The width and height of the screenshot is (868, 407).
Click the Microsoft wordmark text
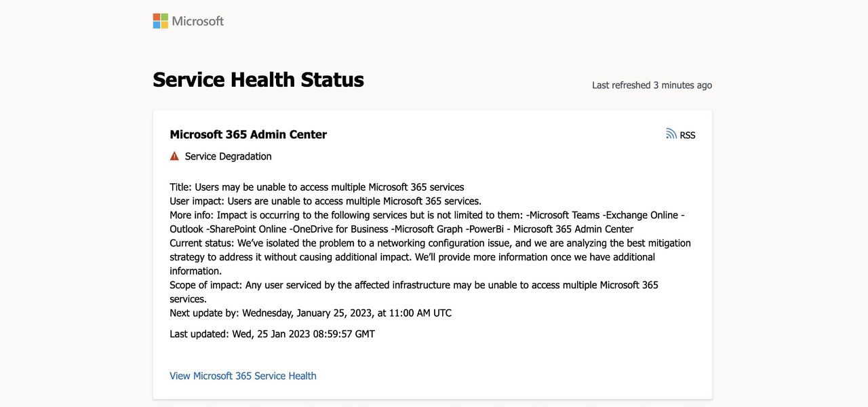click(197, 21)
